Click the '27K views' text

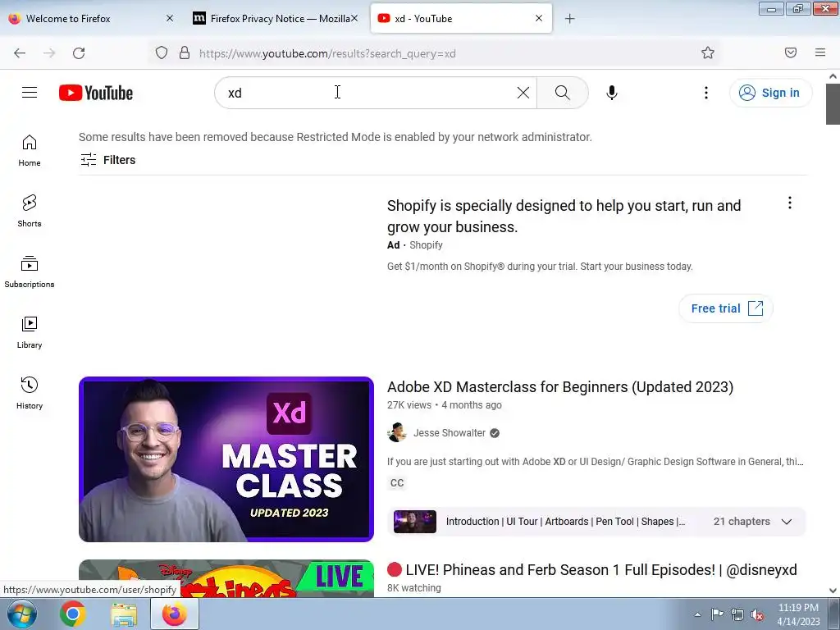coord(409,405)
